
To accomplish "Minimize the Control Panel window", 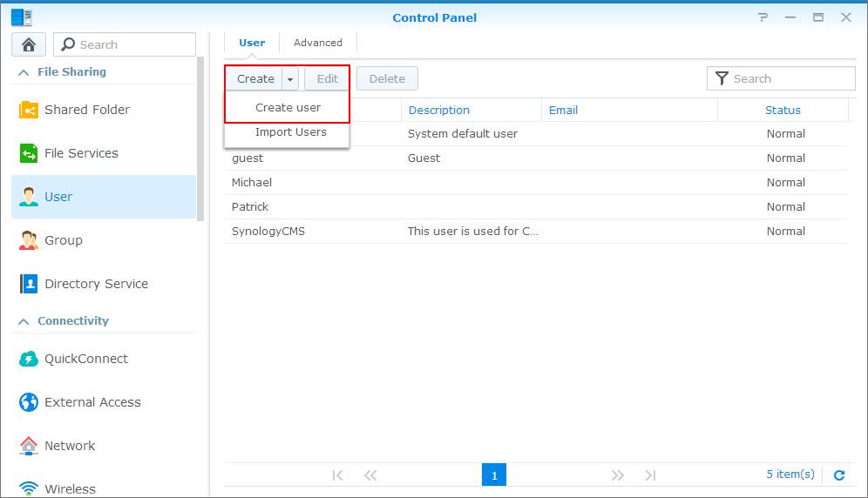I will (790, 17).
